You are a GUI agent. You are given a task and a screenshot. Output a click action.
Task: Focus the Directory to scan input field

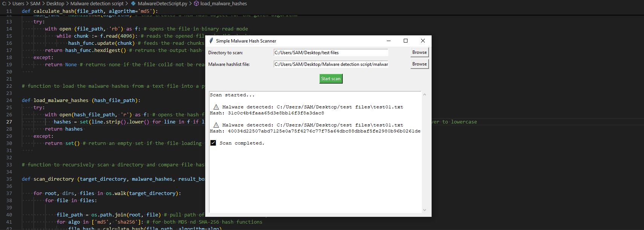click(x=331, y=53)
